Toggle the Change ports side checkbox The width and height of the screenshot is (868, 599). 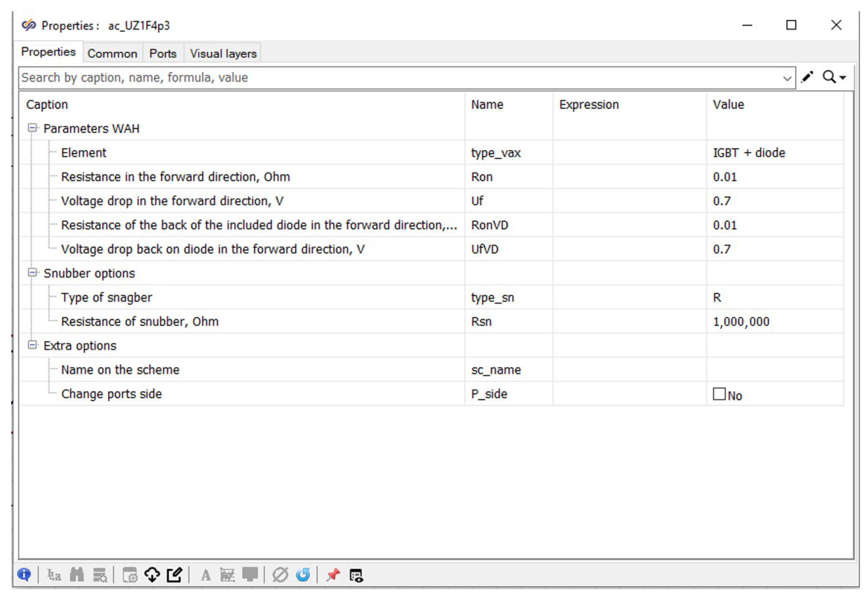719,394
